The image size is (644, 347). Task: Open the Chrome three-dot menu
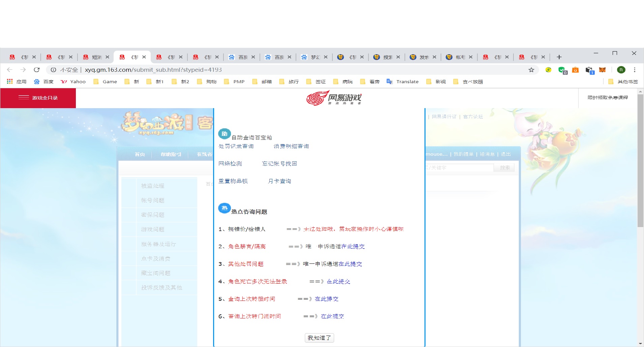(635, 70)
